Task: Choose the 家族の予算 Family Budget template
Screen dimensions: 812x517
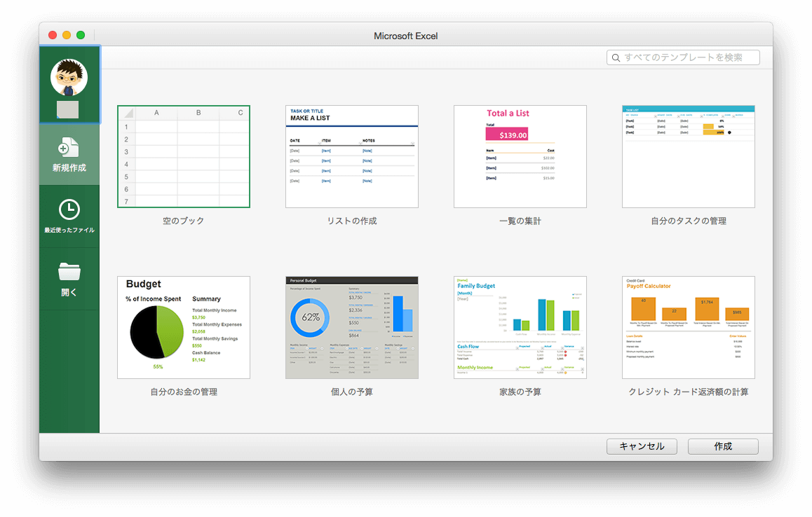Action: click(520, 327)
